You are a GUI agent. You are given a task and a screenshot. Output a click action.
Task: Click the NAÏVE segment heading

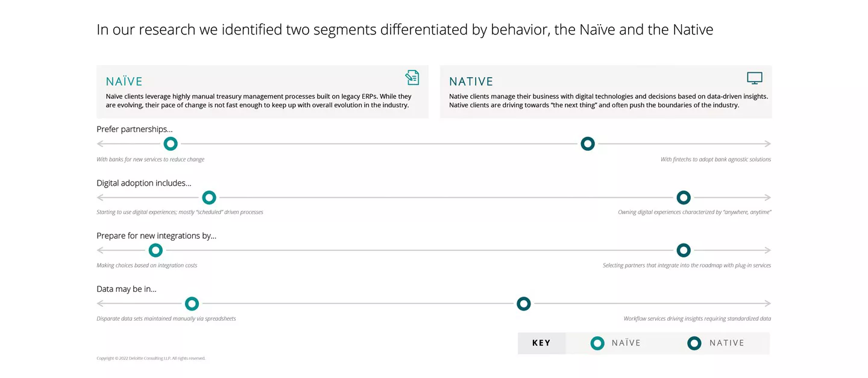(x=124, y=81)
